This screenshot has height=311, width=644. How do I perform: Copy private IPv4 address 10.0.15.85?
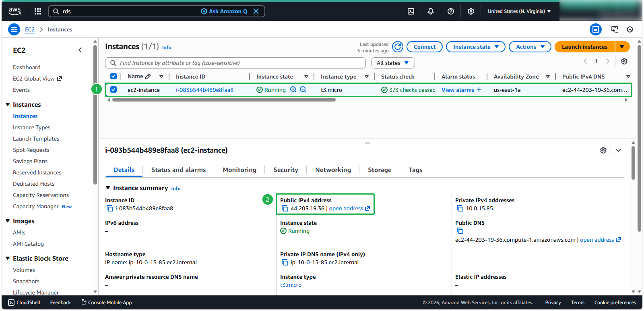tap(460, 208)
